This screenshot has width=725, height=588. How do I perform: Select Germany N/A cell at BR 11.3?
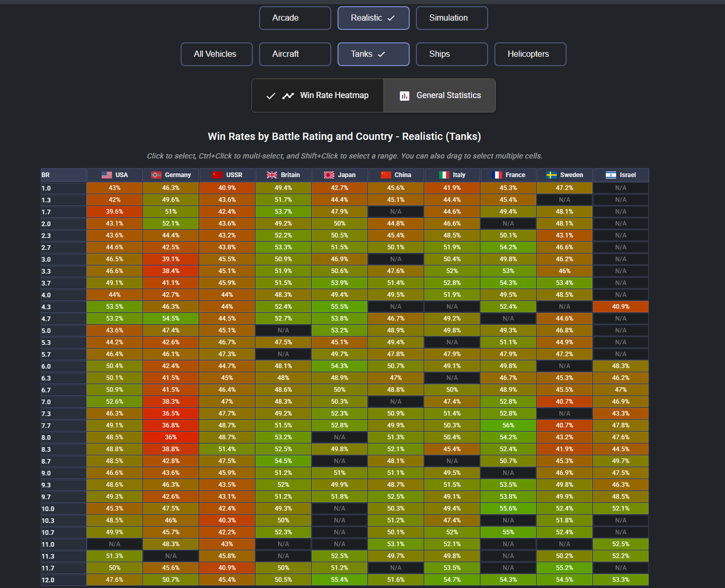[171, 556]
